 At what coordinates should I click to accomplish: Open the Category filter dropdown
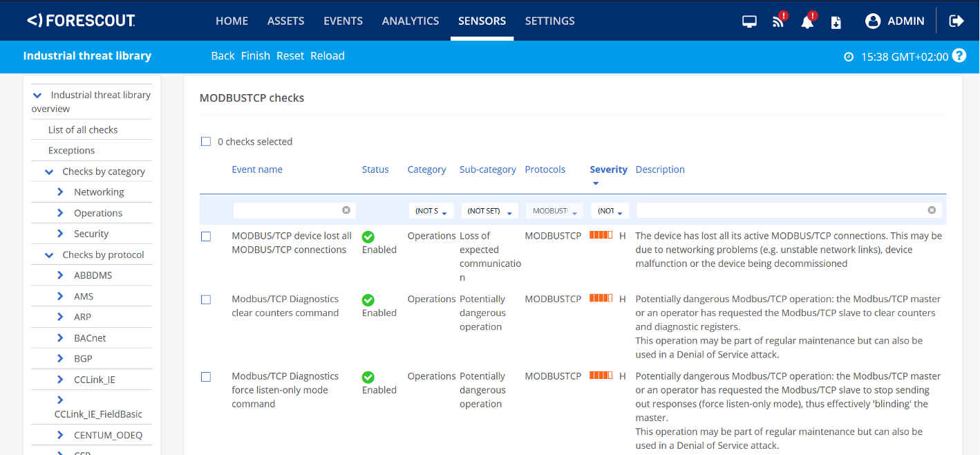click(x=431, y=211)
